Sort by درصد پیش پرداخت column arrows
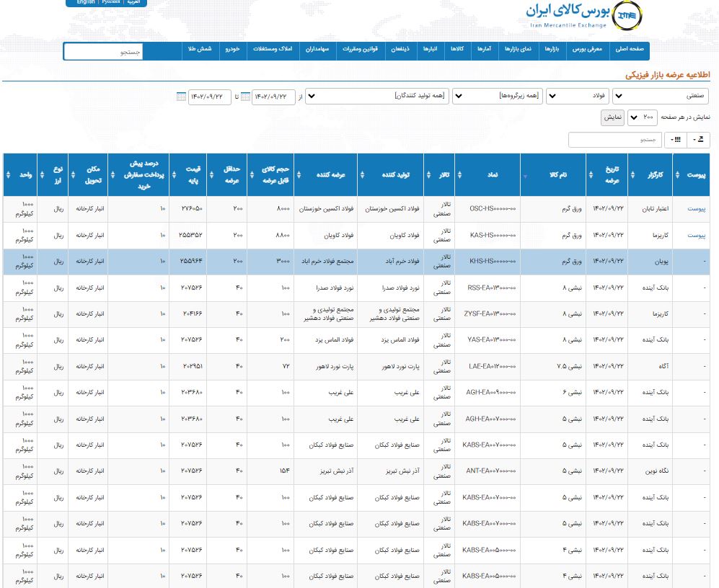This screenshot has height=588, width=719. point(113,174)
